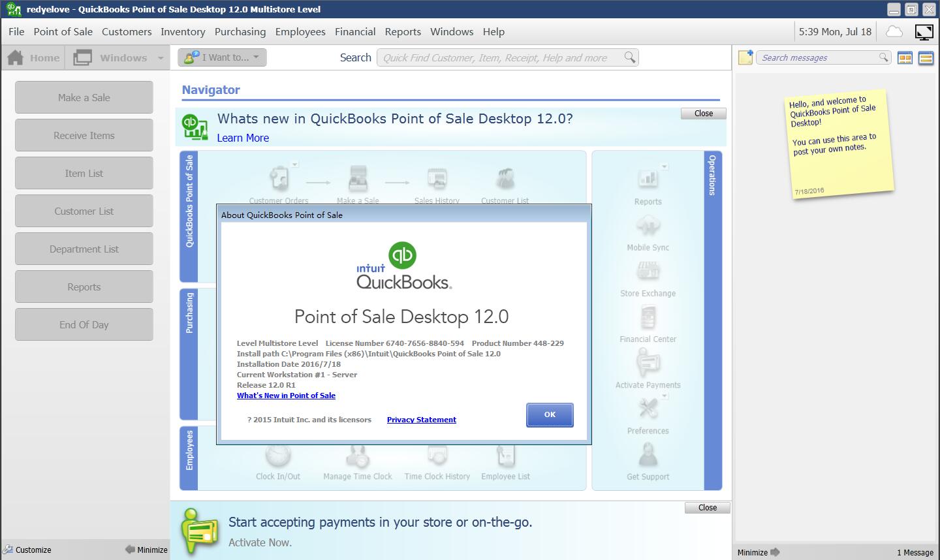Create a new note with the sticky note icon
940x560 pixels.
point(744,57)
